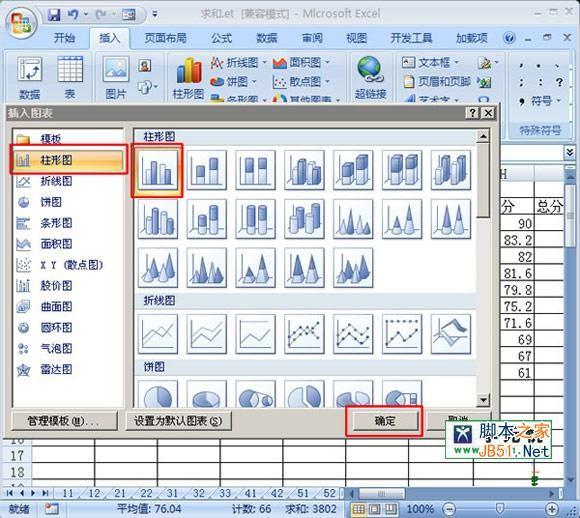The height and width of the screenshot is (518, 580).
Task: Switch to 开发工具 ribbon tab
Action: pos(411,38)
